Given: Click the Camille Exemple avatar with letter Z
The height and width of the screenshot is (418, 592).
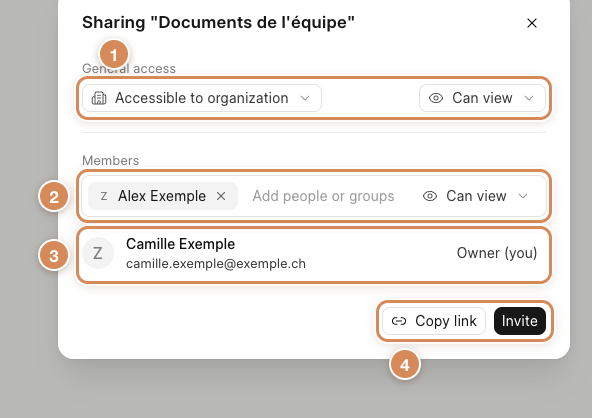Looking at the screenshot, I should (98, 253).
